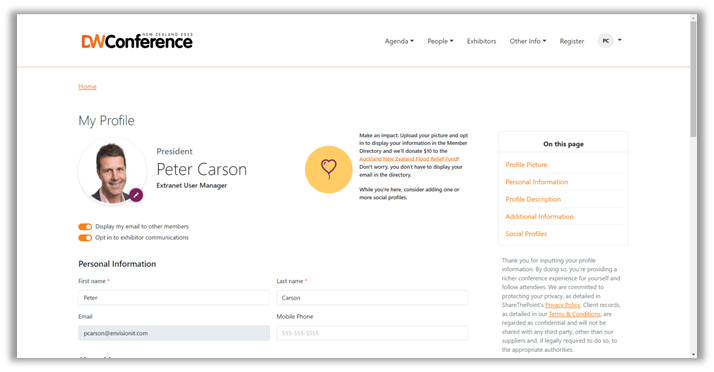Expand the Other Info dropdown menu

pyautogui.click(x=528, y=41)
